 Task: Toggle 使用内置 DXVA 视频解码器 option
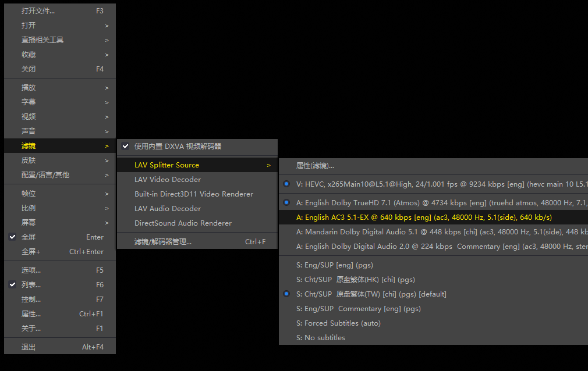point(197,147)
